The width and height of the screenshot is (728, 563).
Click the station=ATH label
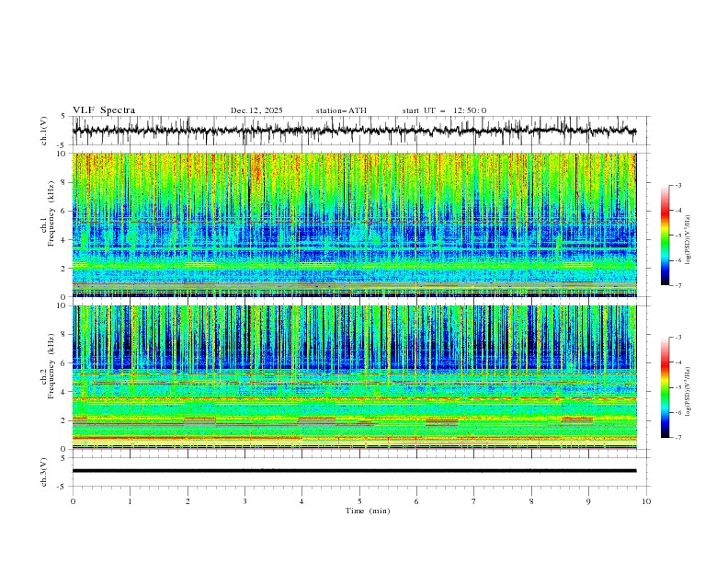(341, 110)
